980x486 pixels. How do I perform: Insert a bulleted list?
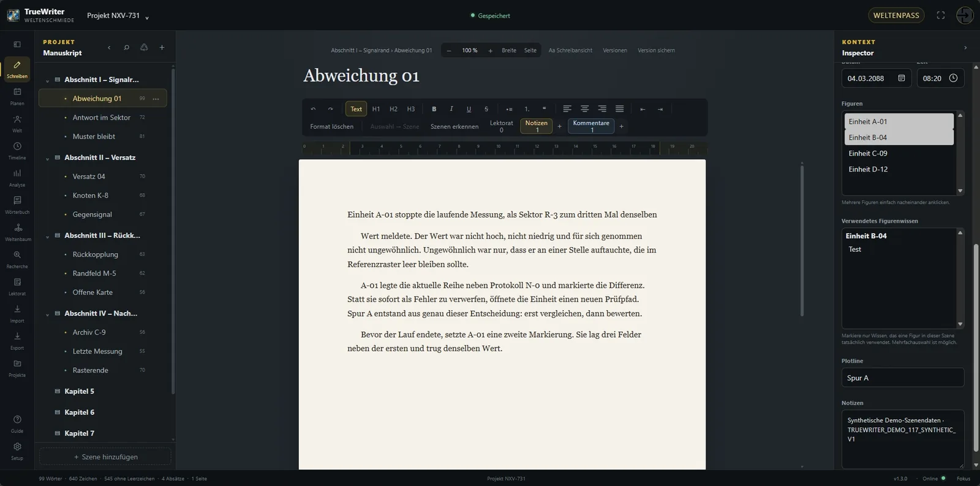point(509,109)
